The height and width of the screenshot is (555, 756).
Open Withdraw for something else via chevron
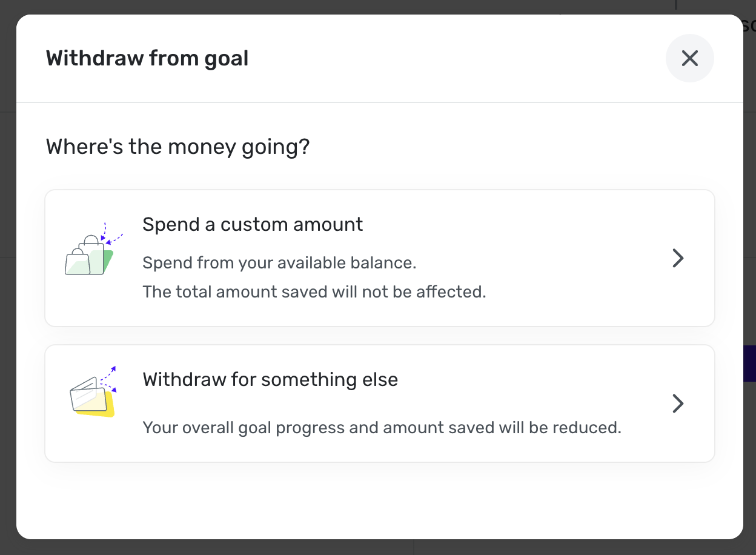(x=678, y=404)
